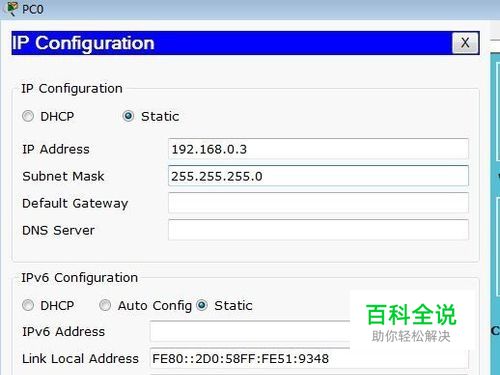Click the "Default Gateway" label
Screen dimensions: 500x375
click(75, 203)
